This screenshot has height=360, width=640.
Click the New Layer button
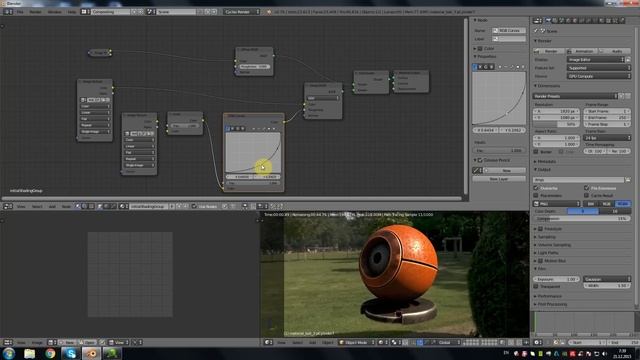pyautogui.click(x=499, y=179)
